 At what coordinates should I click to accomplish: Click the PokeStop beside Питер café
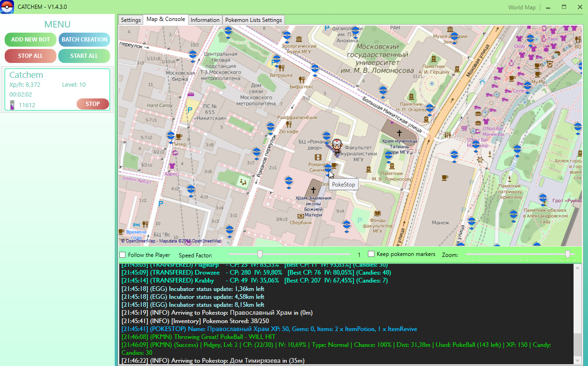pyautogui.click(x=171, y=136)
